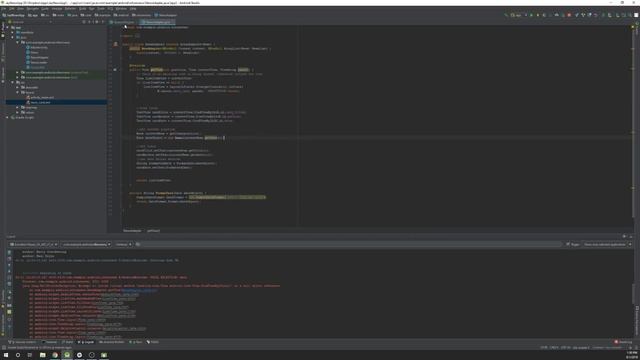
Task: Open the Build menu
Action: [83, 9]
